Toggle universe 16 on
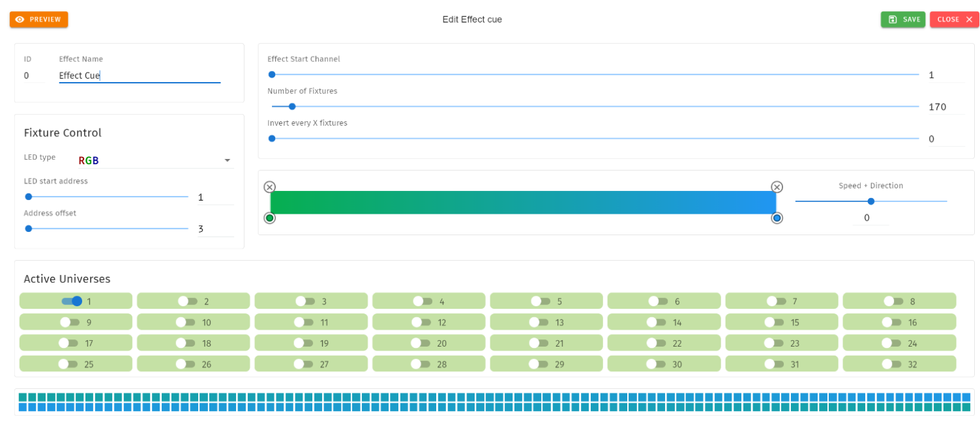The image size is (980, 430). tap(891, 322)
